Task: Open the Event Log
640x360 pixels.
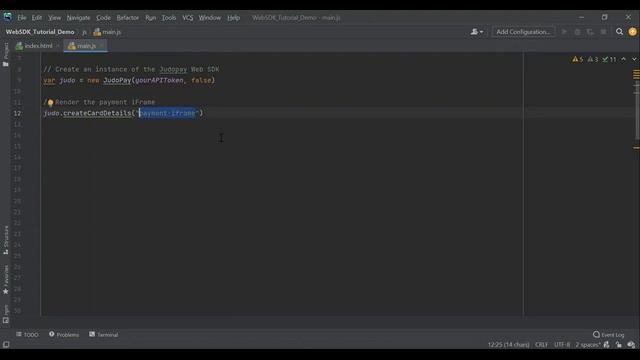Action: (x=609, y=335)
